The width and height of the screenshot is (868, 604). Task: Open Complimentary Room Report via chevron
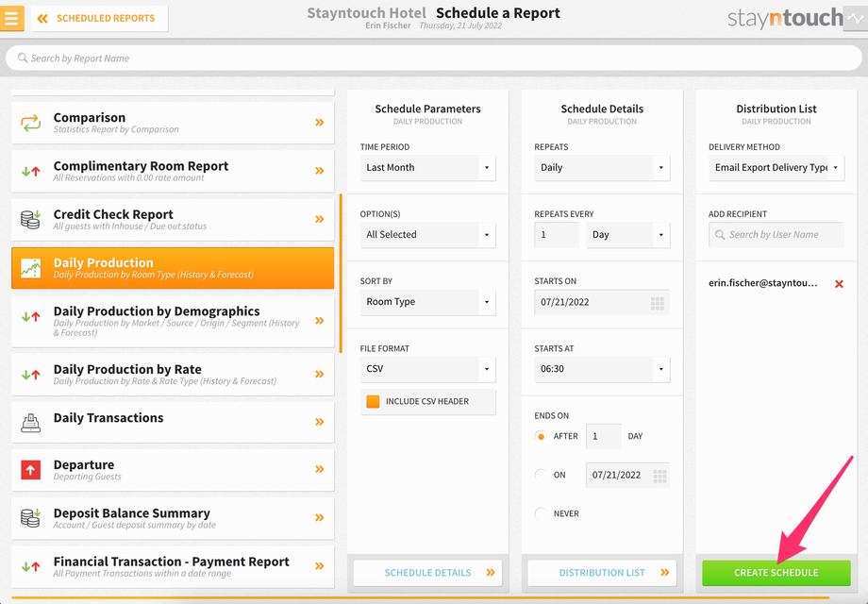tap(320, 171)
